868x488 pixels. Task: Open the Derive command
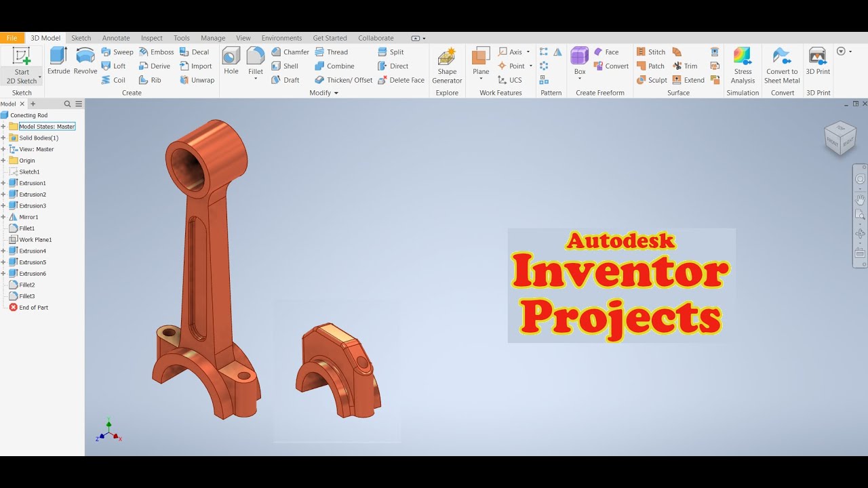coord(155,66)
